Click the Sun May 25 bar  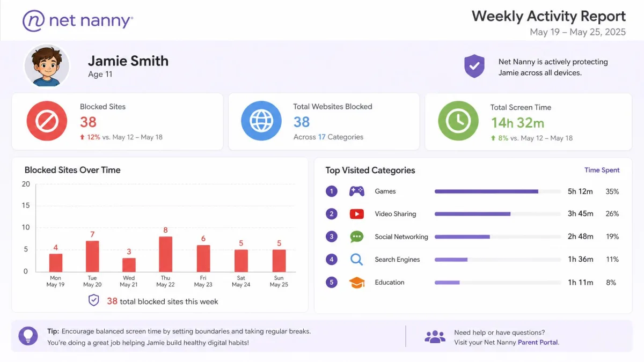(279, 260)
